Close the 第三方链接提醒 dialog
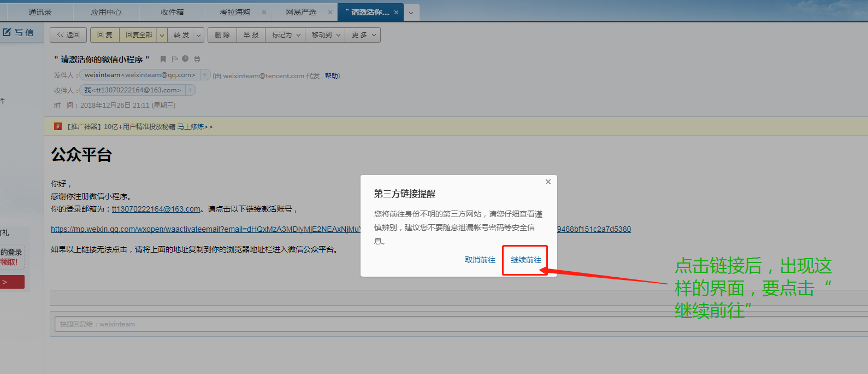 (x=548, y=182)
